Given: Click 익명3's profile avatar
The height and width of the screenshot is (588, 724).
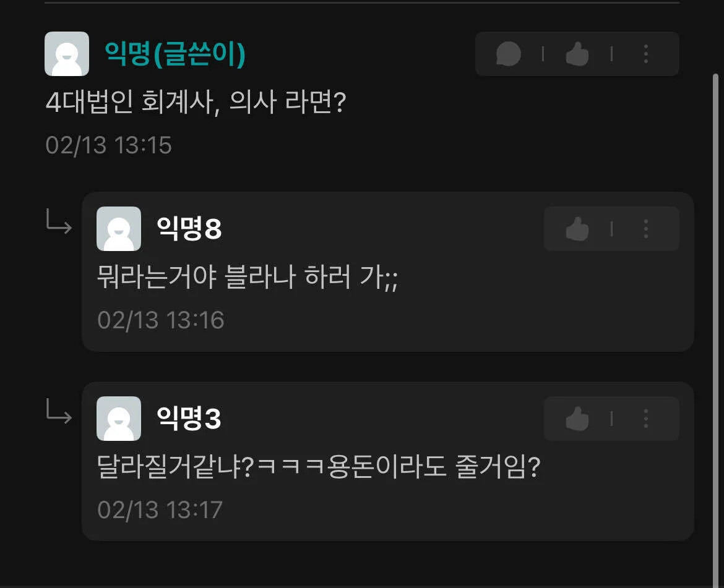Looking at the screenshot, I should pos(119,419).
